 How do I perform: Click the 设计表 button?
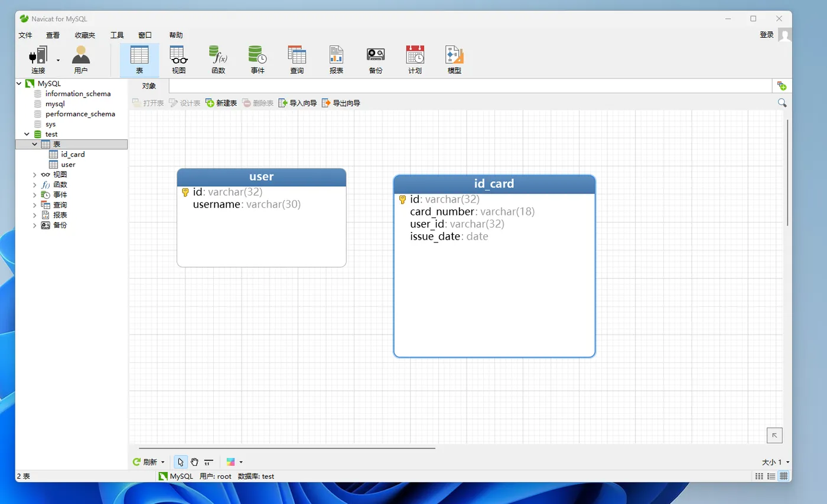coord(184,103)
